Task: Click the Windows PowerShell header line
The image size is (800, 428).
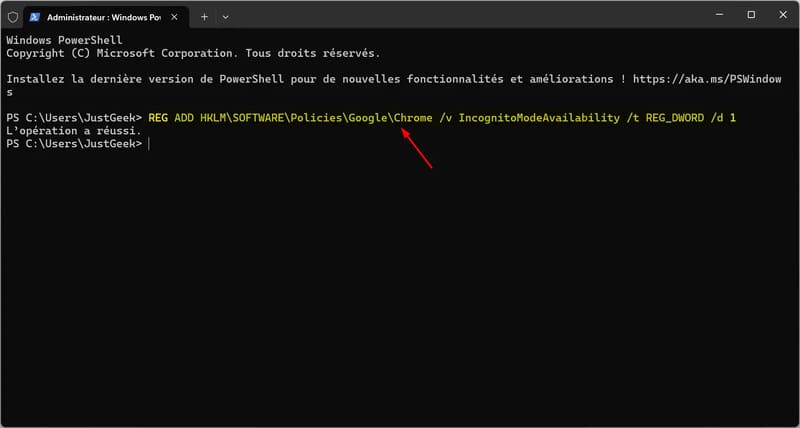Action: (64, 40)
